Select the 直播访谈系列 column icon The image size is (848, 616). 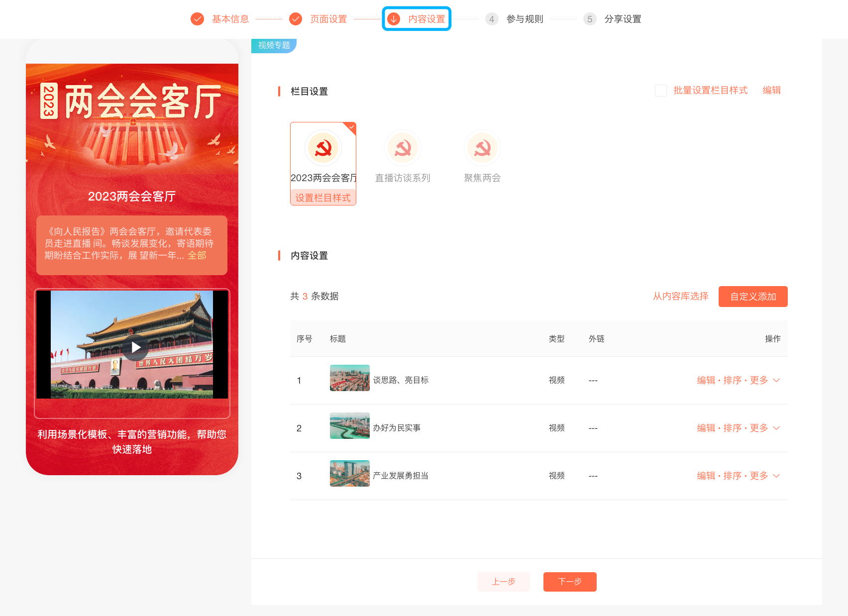pyautogui.click(x=403, y=148)
